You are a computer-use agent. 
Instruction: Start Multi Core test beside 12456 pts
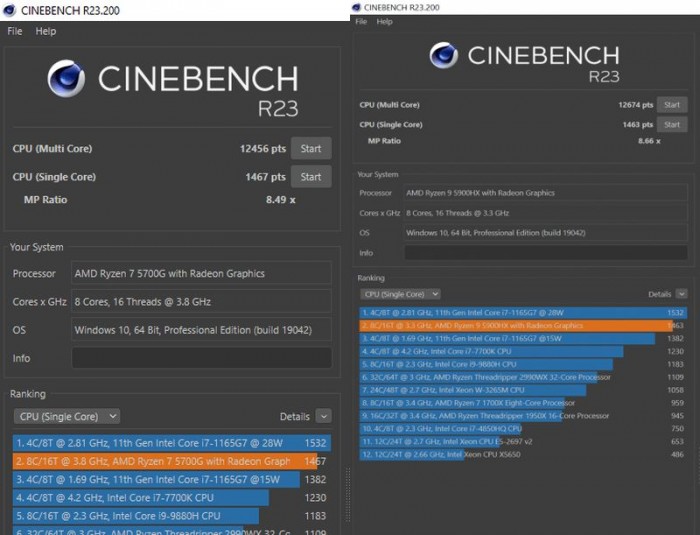pyautogui.click(x=311, y=149)
